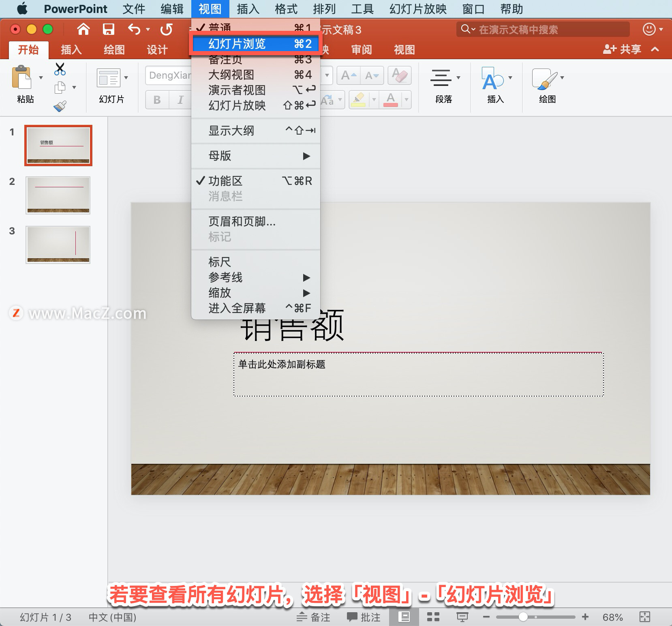Viewport: 672px width, 626px height.
Task: Click the Home icon in title bar
Action: [x=83, y=29]
